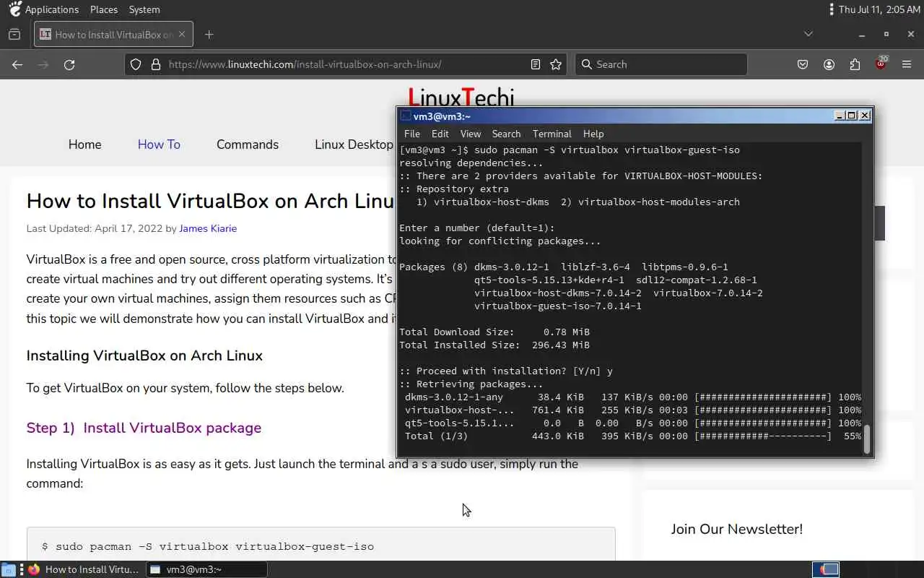This screenshot has width=924, height=578.
Task: Toggle Reader View for this page
Action: click(536, 64)
